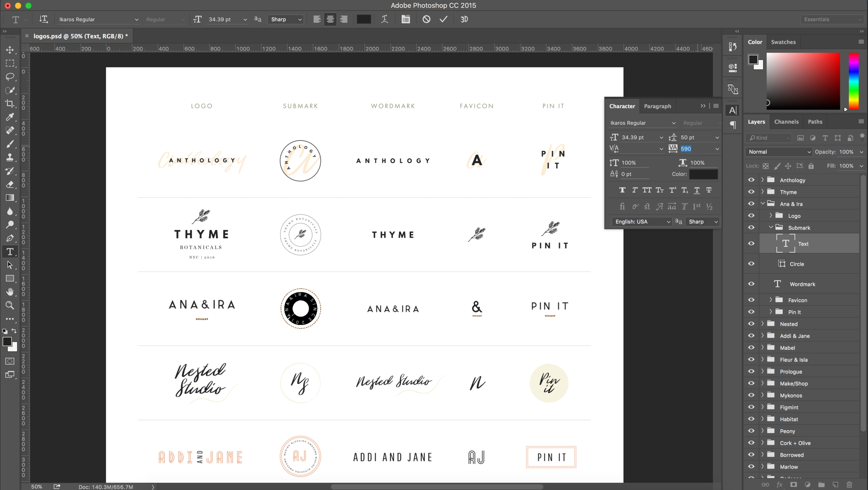Switch to the Swatches tab
The width and height of the screenshot is (868, 490).
pos(783,42)
